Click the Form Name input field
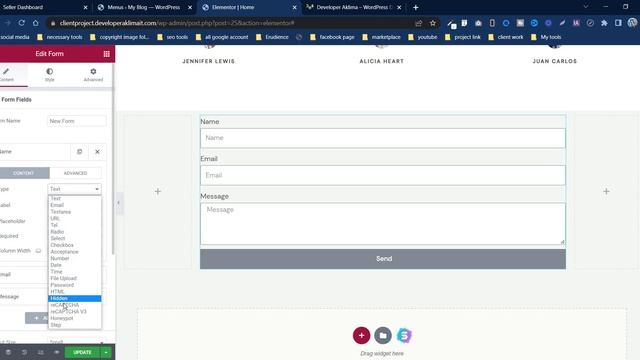This screenshot has width=640, height=360. click(77, 121)
